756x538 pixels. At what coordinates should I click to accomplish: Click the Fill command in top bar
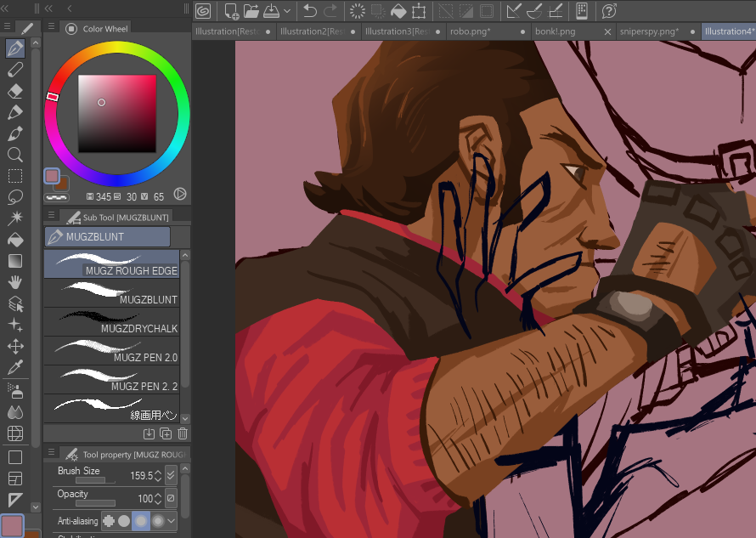point(398,10)
